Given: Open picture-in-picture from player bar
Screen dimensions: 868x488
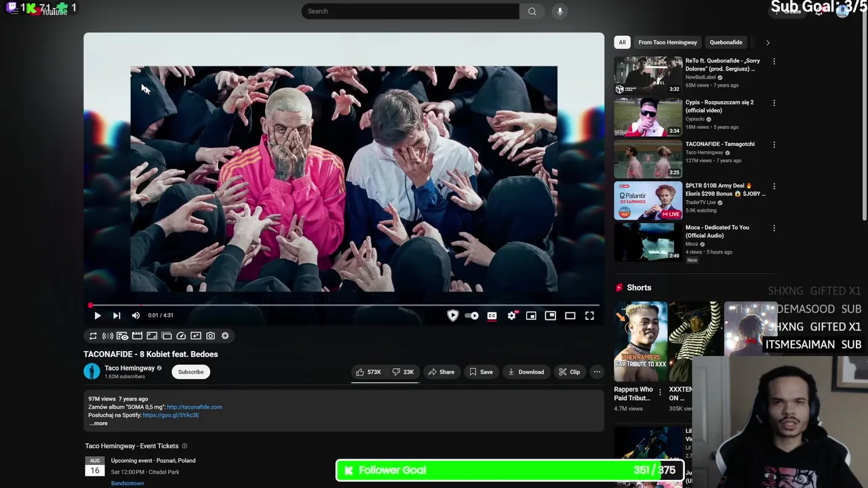Looking at the screenshot, I should pos(551,315).
